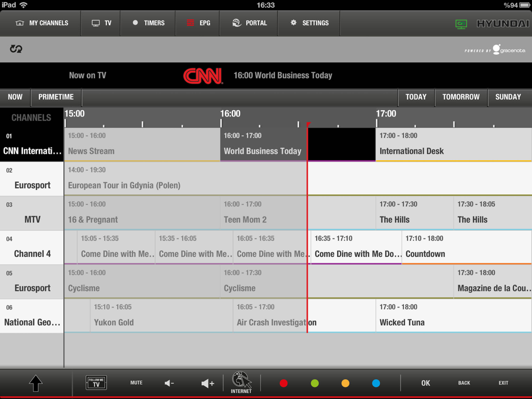Tap the yellow color button
Screen dimensions: 532x399
tap(345, 384)
